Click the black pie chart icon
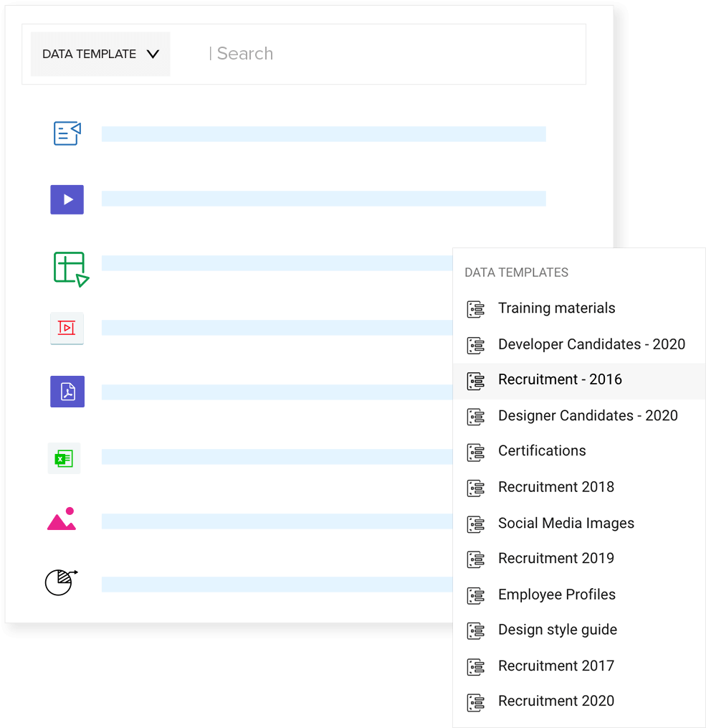This screenshot has width=706, height=728. 61,582
